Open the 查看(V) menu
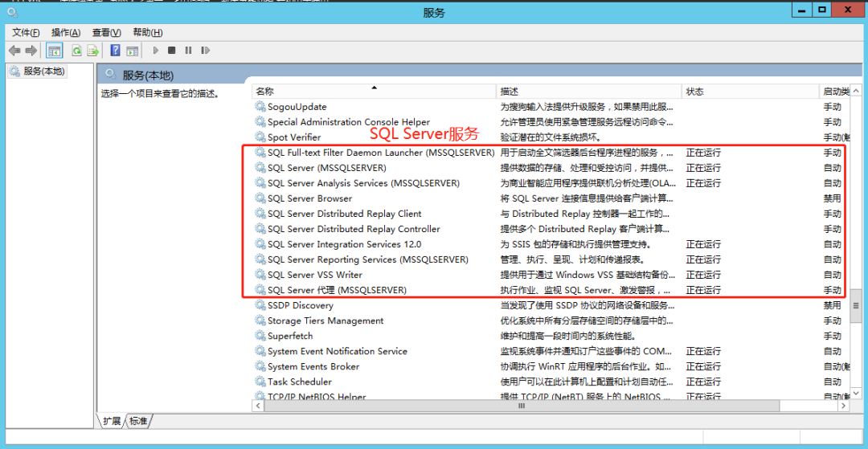This screenshot has height=449, width=868. click(x=106, y=32)
